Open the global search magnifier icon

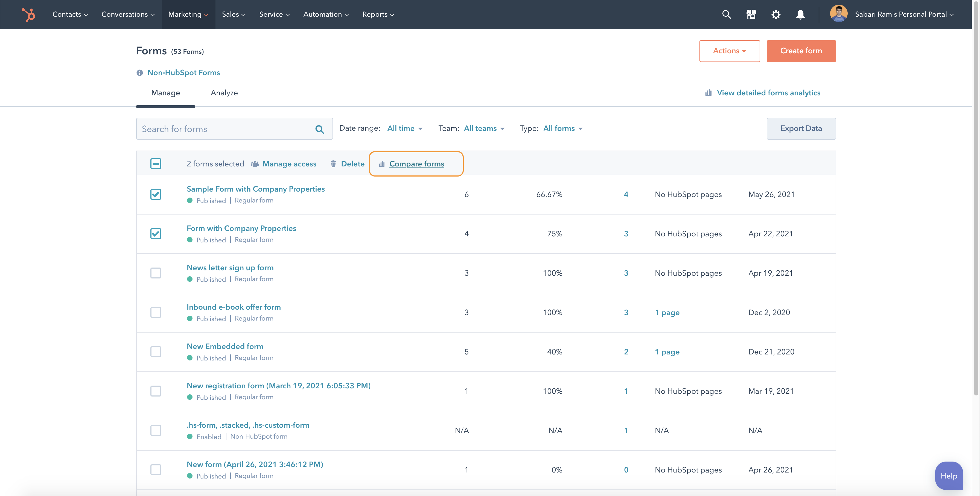point(726,14)
